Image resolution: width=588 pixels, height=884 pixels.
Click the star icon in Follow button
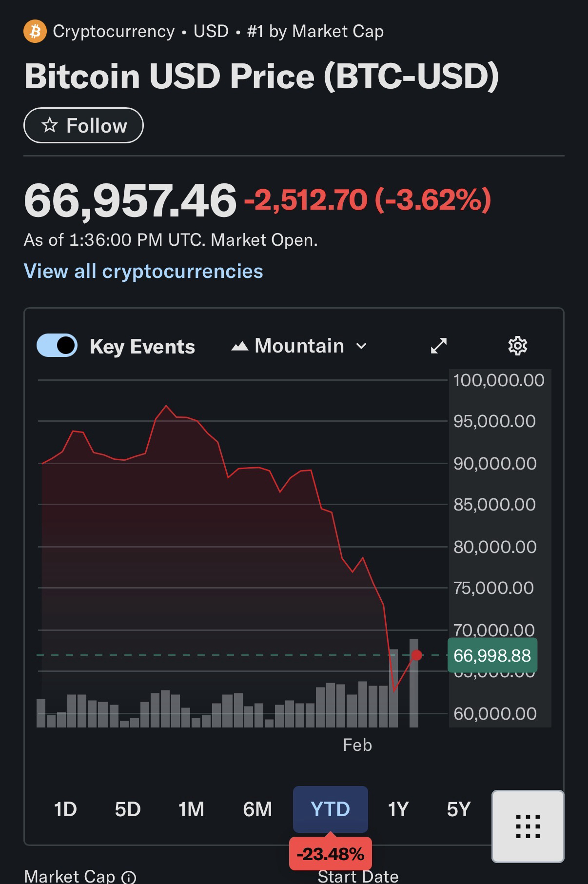click(x=49, y=126)
